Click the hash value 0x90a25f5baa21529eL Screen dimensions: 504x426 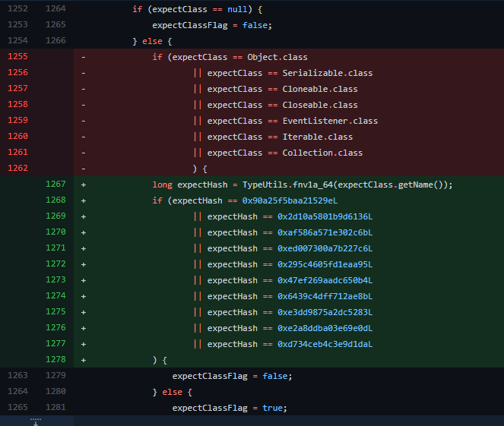pyautogui.click(x=290, y=200)
